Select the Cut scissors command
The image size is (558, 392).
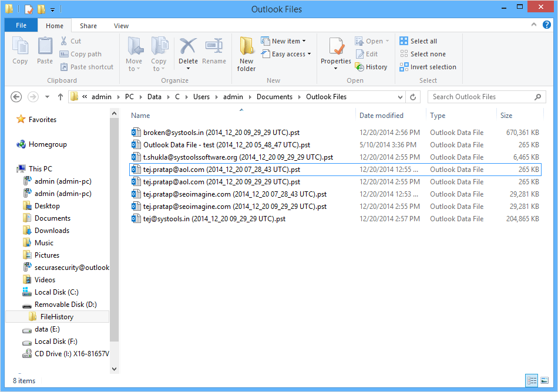pos(71,41)
